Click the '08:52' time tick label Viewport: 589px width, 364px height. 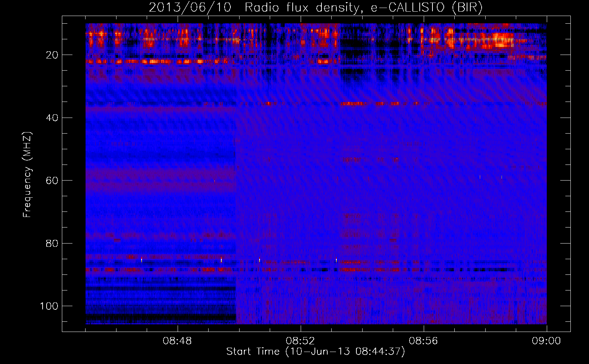pyautogui.click(x=300, y=341)
